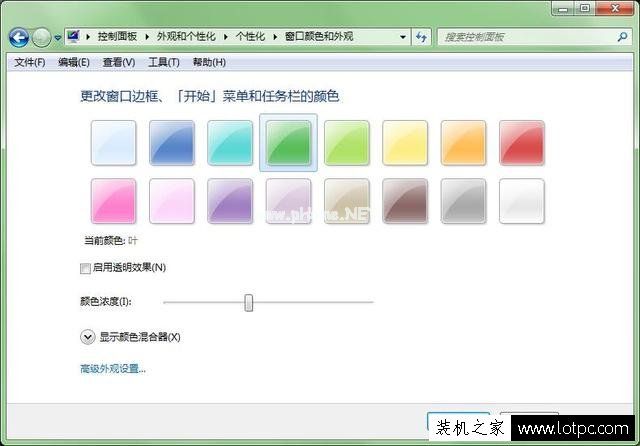The width and height of the screenshot is (640, 446).
Task: Select the pale lavender color swatch
Action: coord(289,201)
